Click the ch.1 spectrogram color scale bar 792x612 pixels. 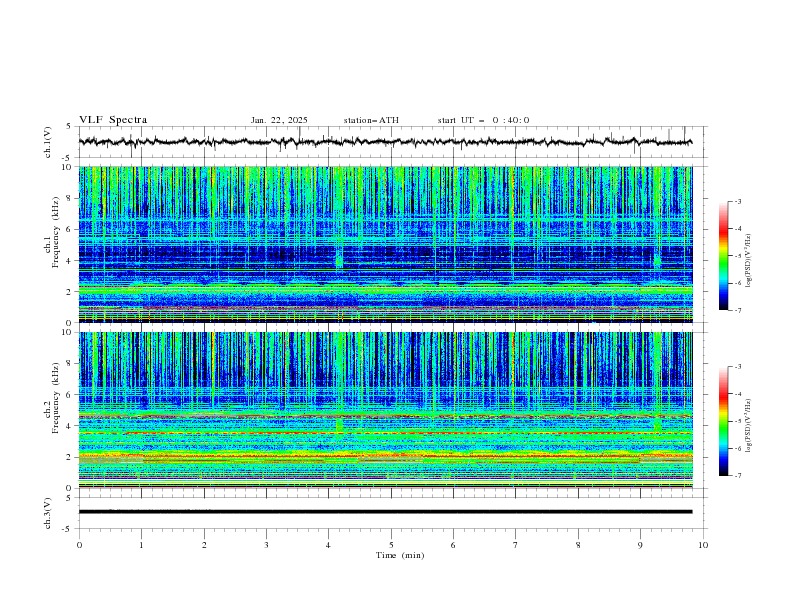723,256
